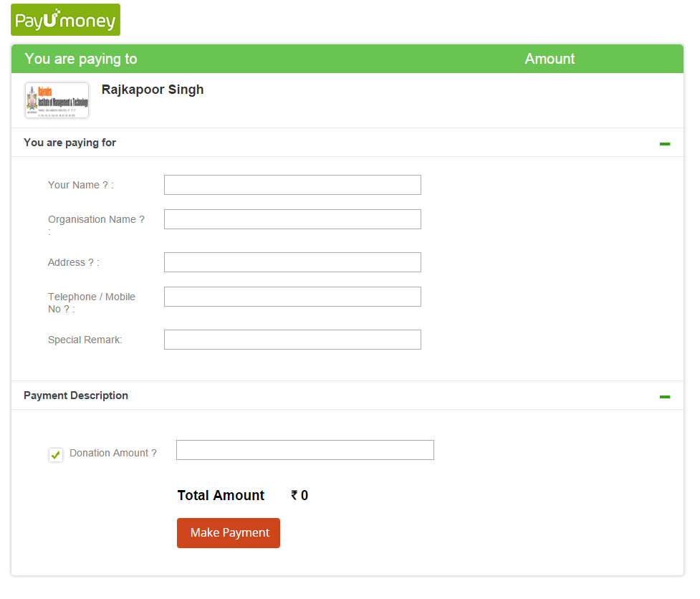Click the Amount column header
The height and width of the screenshot is (599, 700).
(550, 59)
